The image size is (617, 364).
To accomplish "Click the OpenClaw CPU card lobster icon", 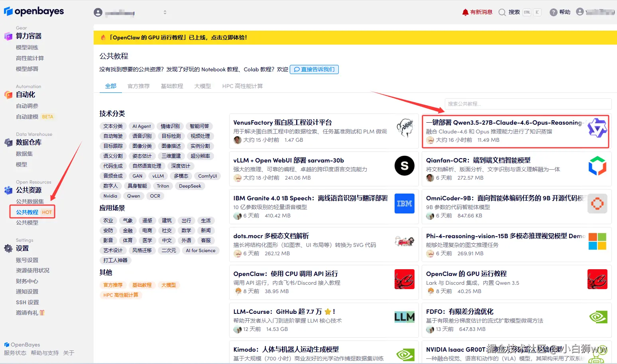I will point(405,279).
